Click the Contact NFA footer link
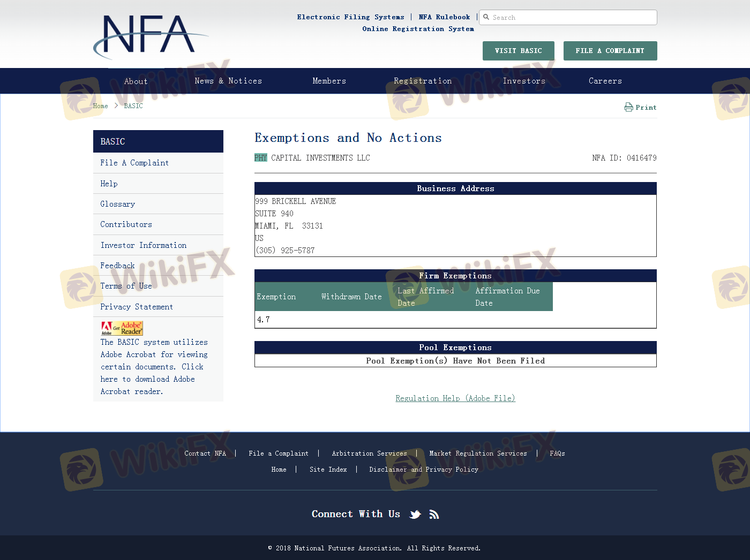750x560 pixels. click(205, 453)
